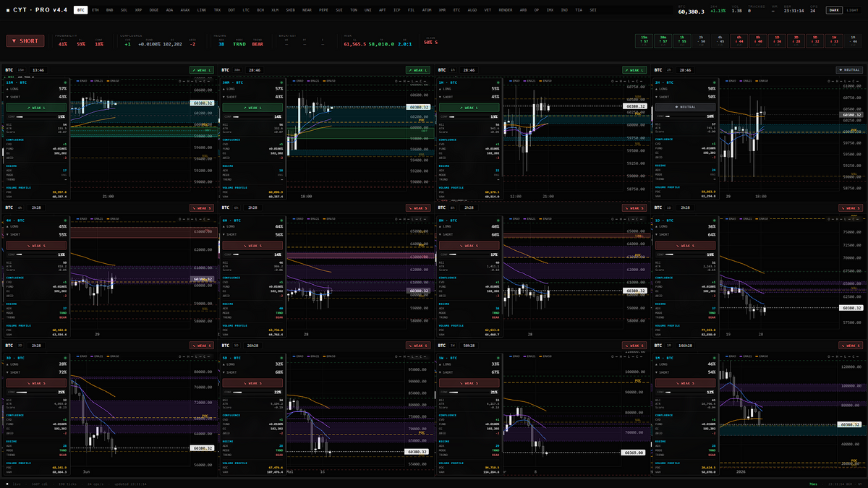Viewport: 868px width, 488px height.
Task: Click the TRND mode value in summary bar
Action: coord(239,43)
